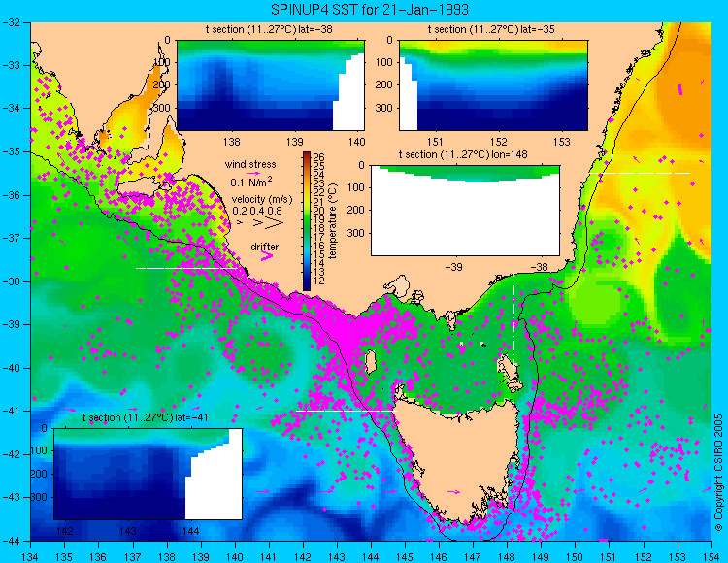Click the 't section (11..27°C) lon=148' heading
This screenshot has width=728, height=563.
[463, 154]
